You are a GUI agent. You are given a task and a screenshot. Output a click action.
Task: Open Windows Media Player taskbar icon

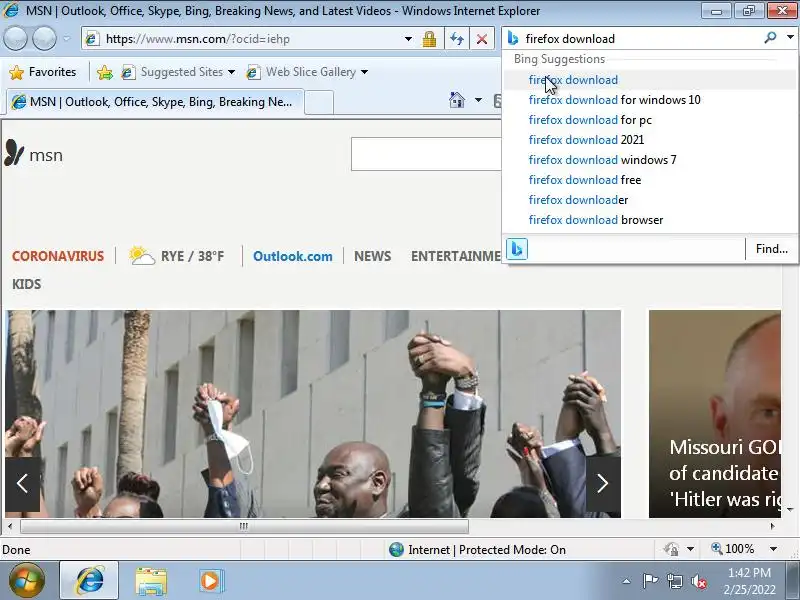coord(211,581)
